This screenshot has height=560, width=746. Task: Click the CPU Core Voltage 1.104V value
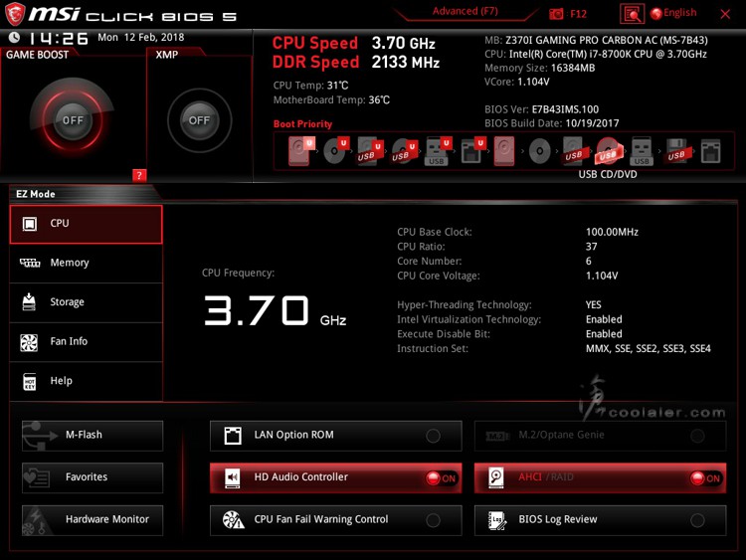coord(602,276)
